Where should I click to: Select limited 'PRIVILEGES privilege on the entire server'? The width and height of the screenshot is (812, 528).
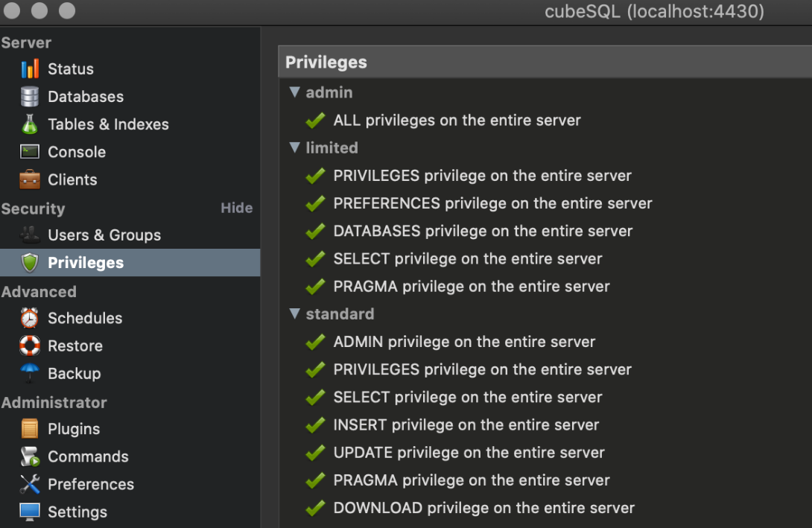(x=482, y=176)
